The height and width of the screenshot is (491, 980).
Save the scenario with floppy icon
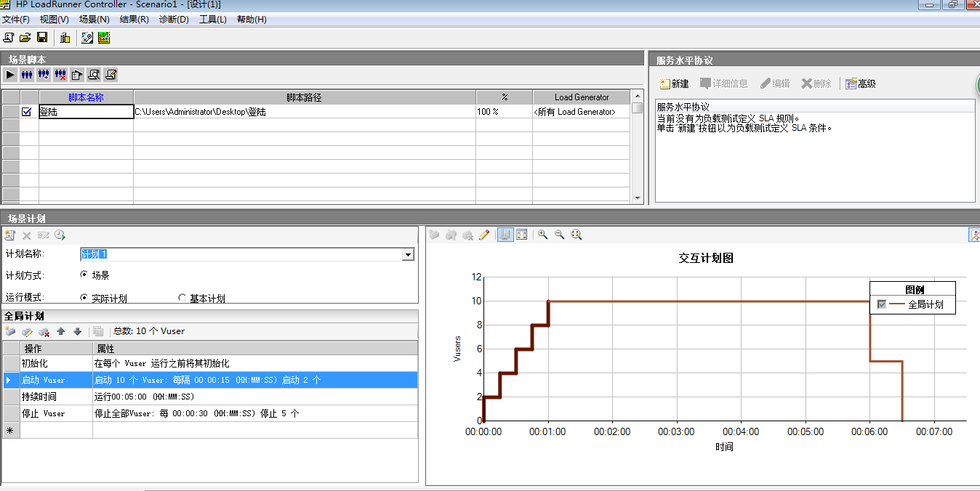click(x=42, y=37)
